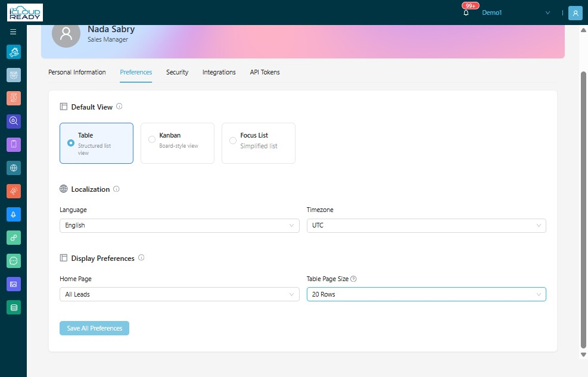Open help icon next to Table Page Size
This screenshot has height=377, width=588.
coord(353,279)
